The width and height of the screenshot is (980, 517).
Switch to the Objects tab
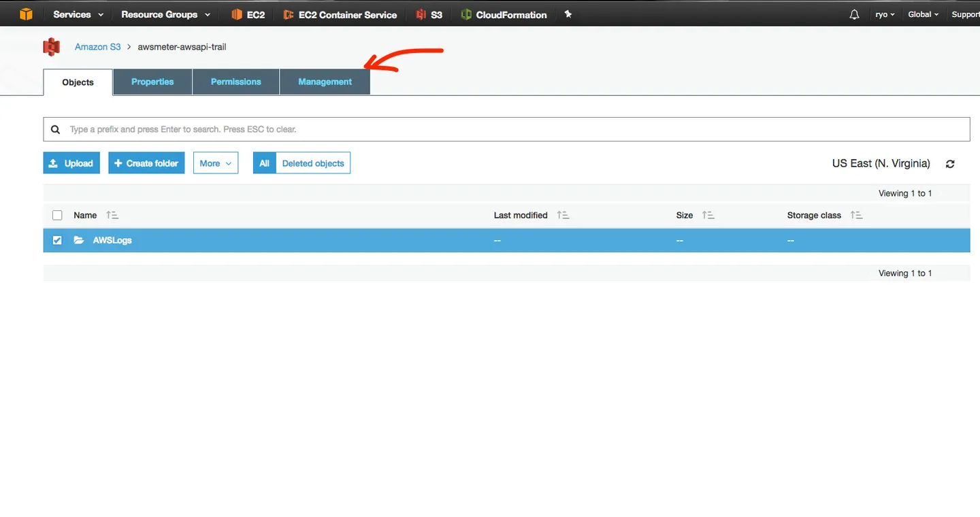point(78,82)
